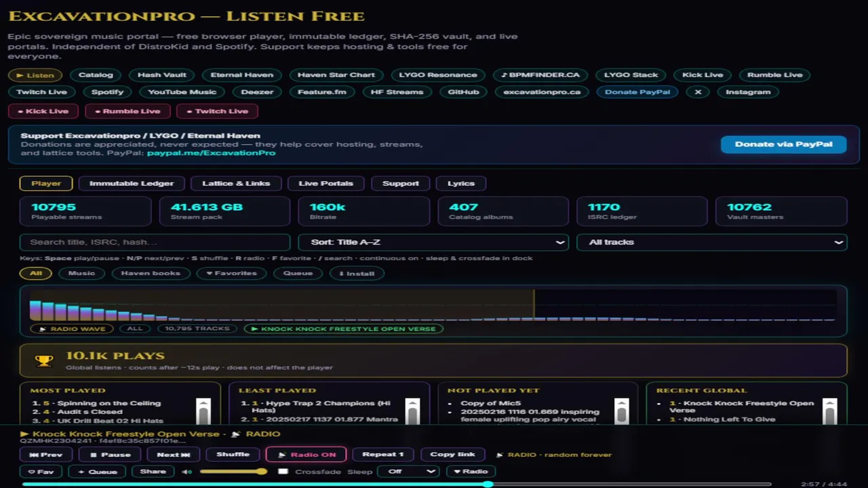Go to the Live Portals tab
Viewport: 868px width, 488px height.
(326, 183)
